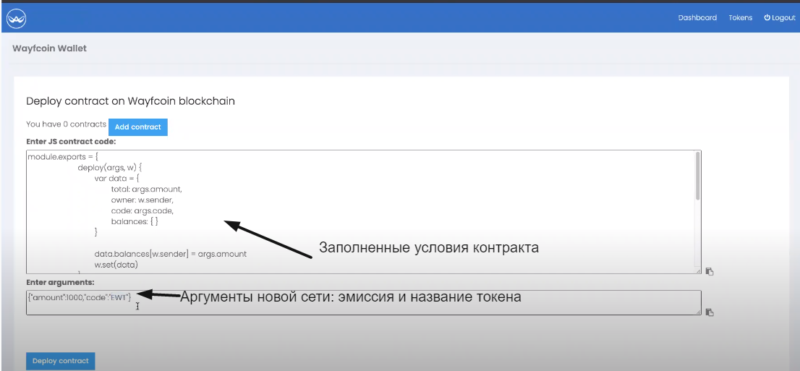Click the 'You have 0 contracts' text

click(66, 124)
